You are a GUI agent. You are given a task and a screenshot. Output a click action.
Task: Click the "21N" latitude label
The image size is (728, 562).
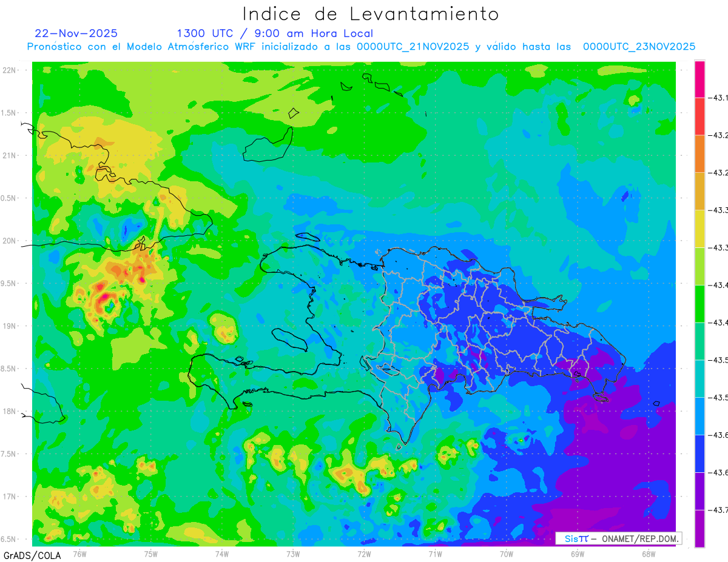pyautogui.click(x=10, y=155)
